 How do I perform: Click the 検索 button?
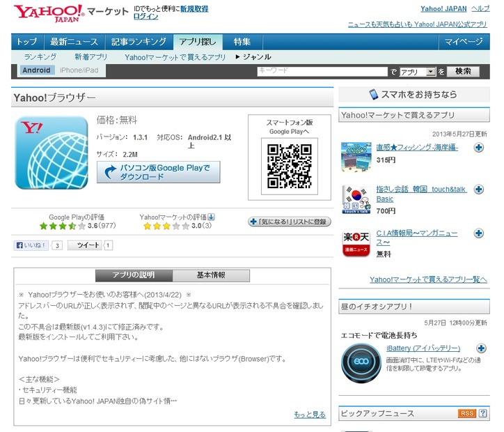(x=463, y=71)
